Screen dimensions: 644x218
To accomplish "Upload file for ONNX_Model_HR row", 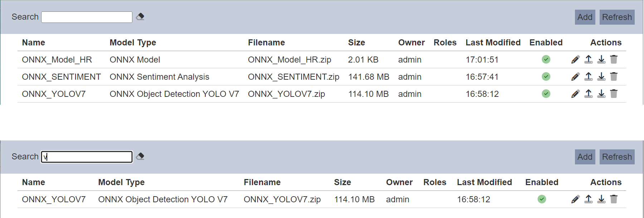I will [x=589, y=59].
